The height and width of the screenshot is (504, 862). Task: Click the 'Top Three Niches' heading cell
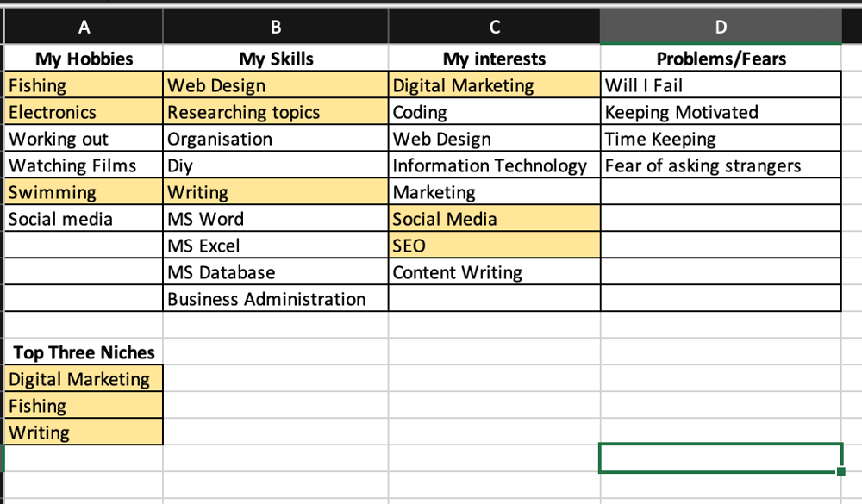84,352
